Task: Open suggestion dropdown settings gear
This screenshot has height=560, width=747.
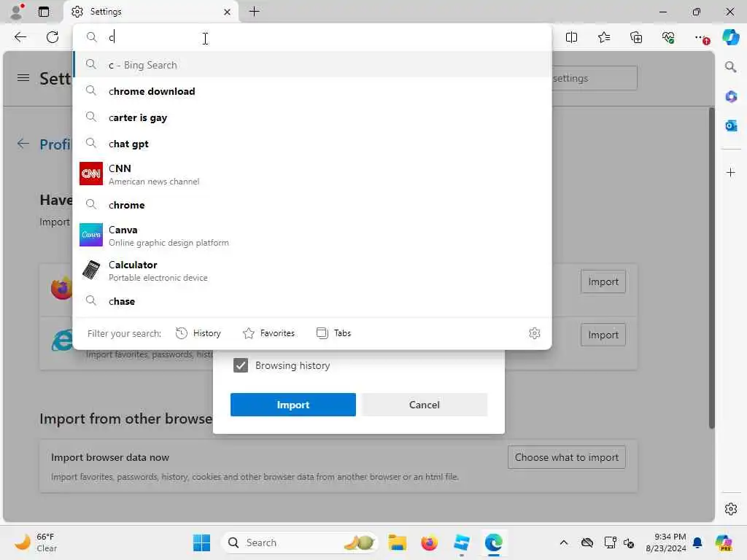Action: (535, 333)
